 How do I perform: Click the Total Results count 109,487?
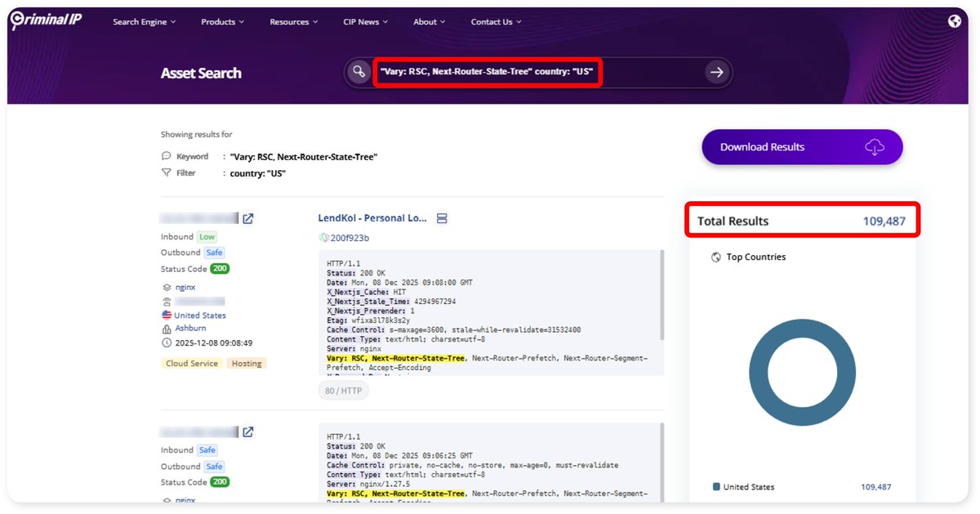884,221
